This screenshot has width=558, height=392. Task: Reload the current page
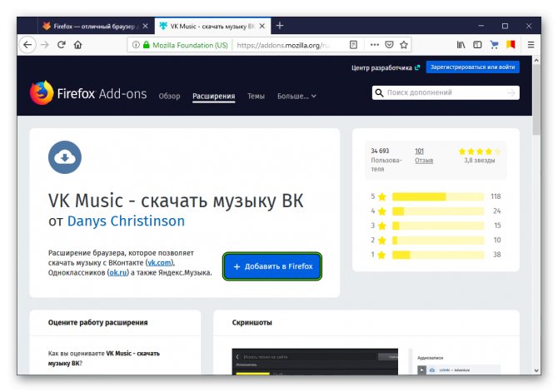pyautogui.click(x=61, y=45)
